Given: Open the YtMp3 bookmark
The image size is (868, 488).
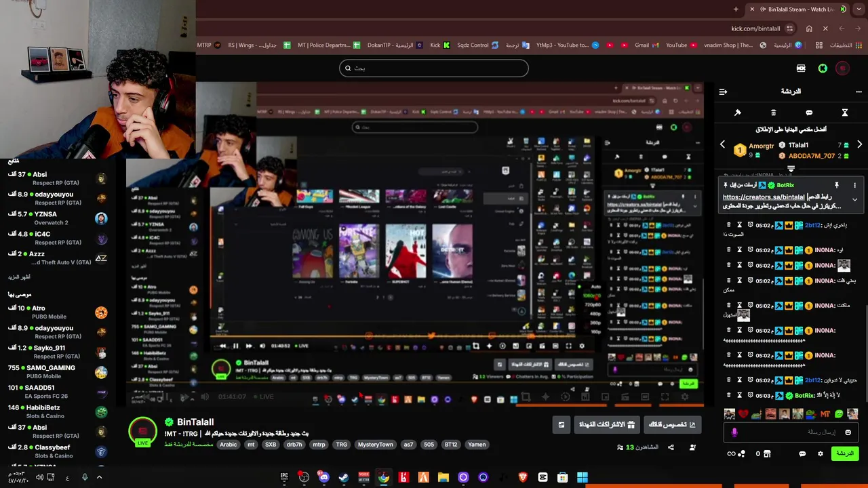Looking at the screenshot, I should click(x=567, y=45).
